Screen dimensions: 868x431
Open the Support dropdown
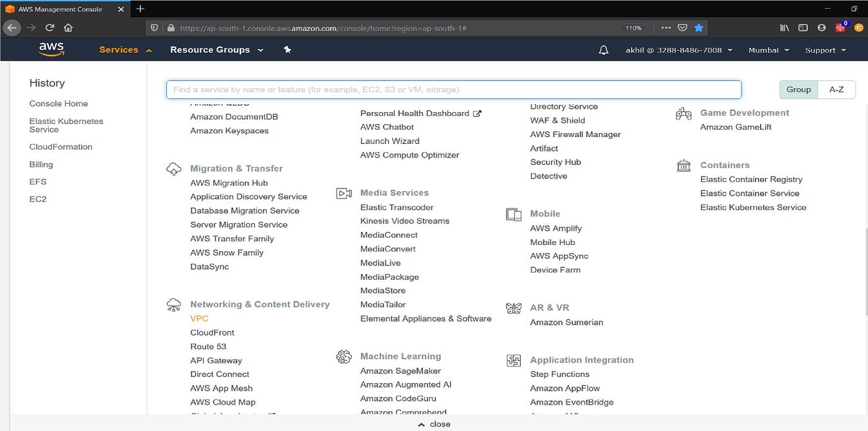[825, 50]
